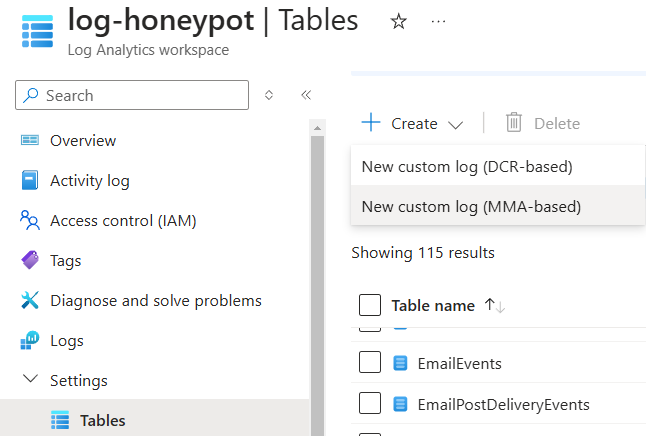Image resolution: width=646 pixels, height=436 pixels.
Task: Click the Overview icon in the sidebar
Action: click(x=30, y=141)
